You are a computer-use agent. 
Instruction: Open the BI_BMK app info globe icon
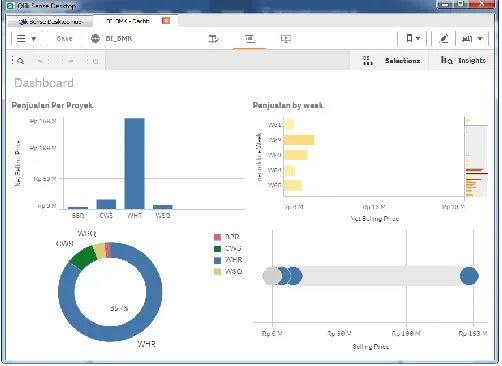(95, 39)
